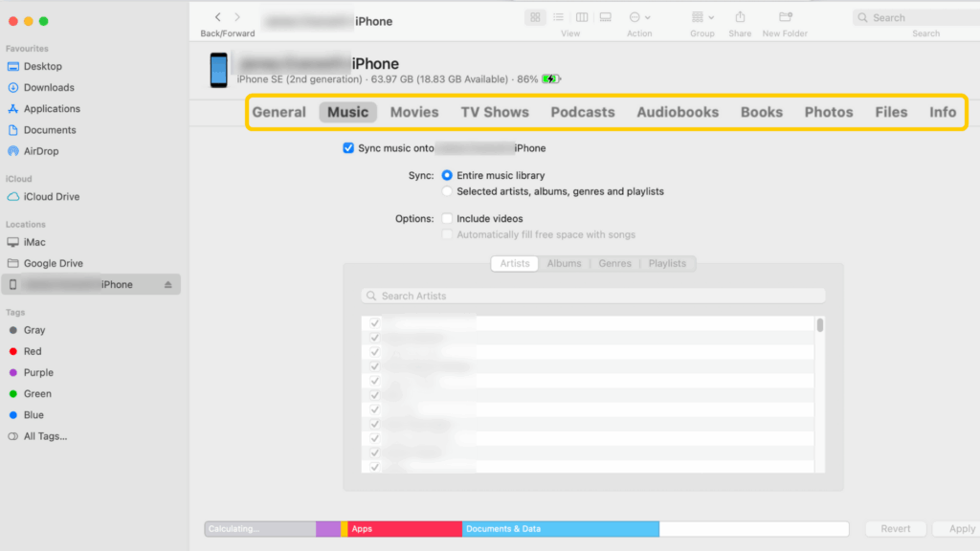Disable Sync music onto iPhone
Viewport: 980px width, 551px height.
[348, 148]
